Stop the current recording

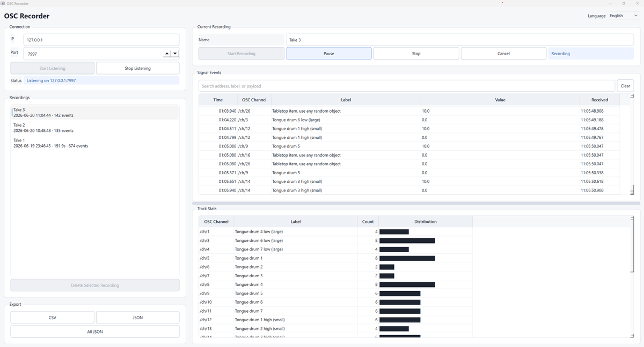pyautogui.click(x=416, y=54)
